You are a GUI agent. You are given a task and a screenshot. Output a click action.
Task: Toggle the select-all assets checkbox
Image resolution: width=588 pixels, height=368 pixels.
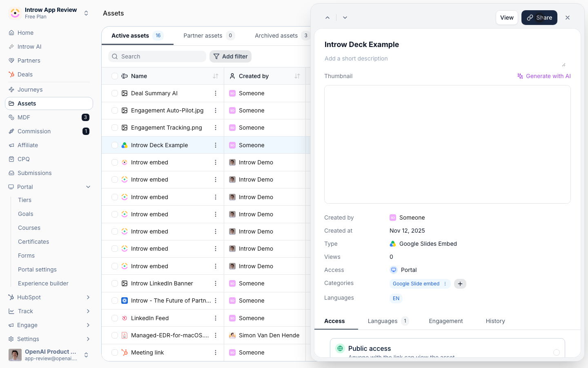pyautogui.click(x=115, y=76)
